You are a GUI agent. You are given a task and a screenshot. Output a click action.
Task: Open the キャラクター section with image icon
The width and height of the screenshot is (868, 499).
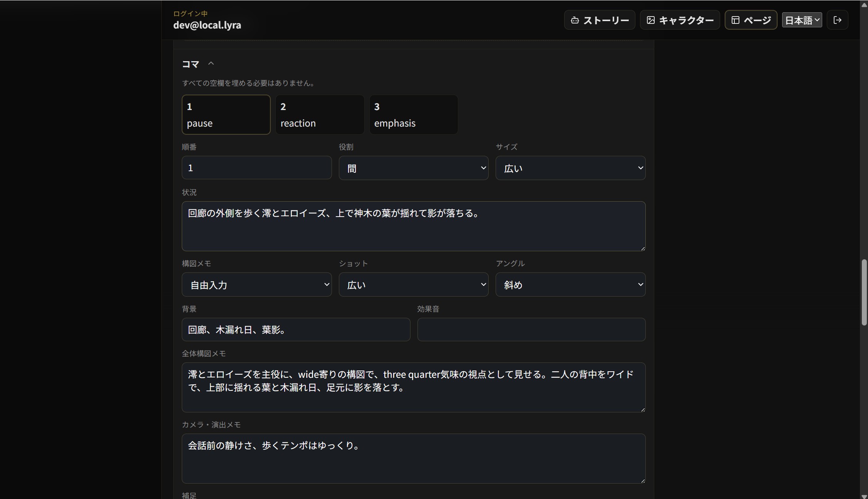[680, 20]
